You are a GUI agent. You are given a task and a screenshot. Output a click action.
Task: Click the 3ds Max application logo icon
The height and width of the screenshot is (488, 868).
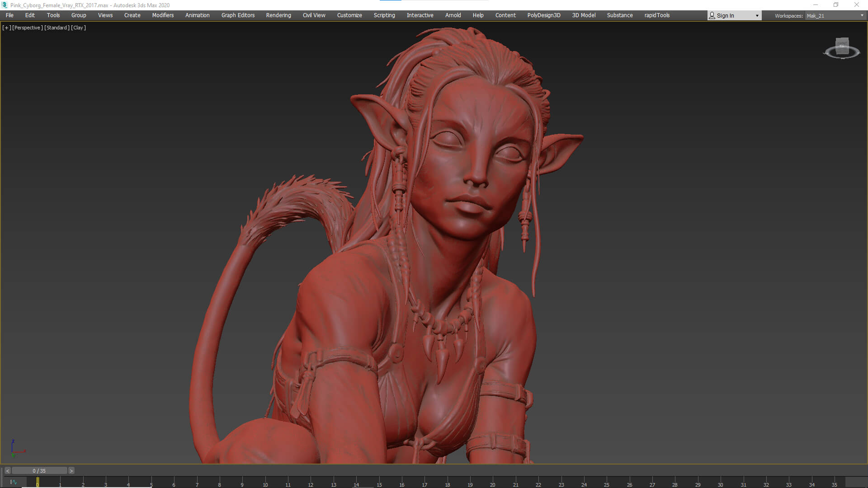coord(5,5)
